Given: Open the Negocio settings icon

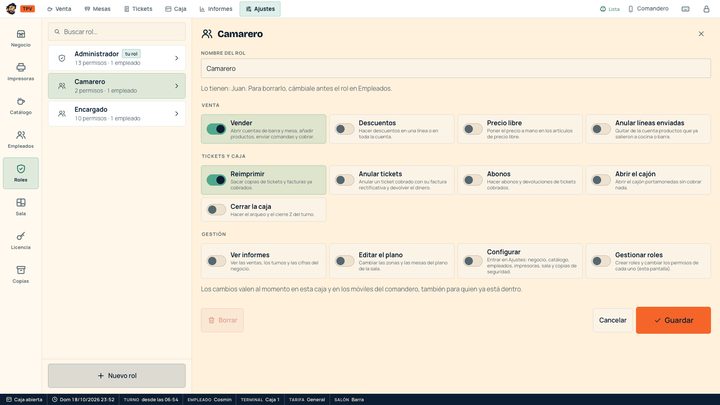Looking at the screenshot, I should 21,34.
